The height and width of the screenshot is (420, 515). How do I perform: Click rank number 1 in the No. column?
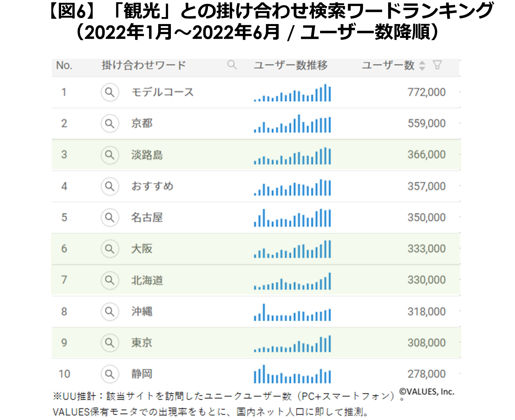64,92
